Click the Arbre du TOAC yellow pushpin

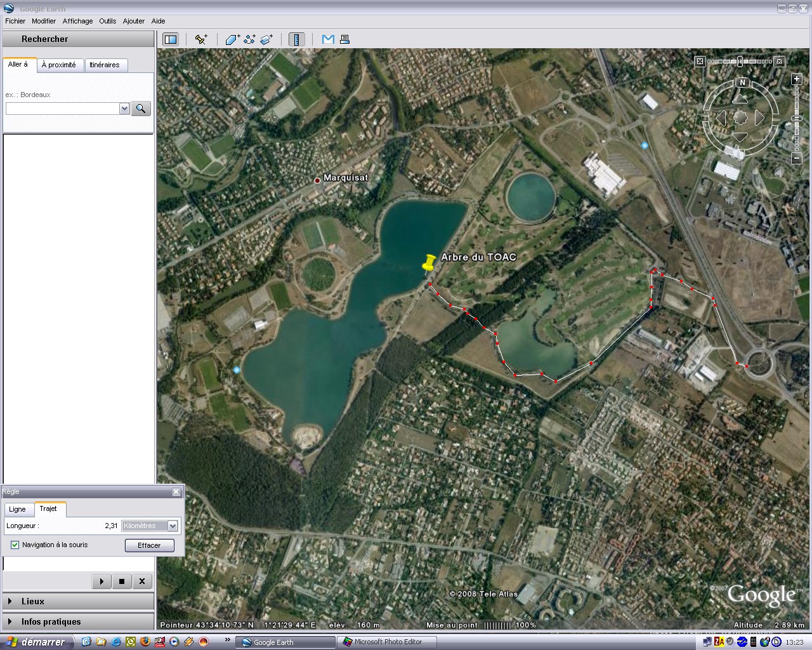coord(429,263)
